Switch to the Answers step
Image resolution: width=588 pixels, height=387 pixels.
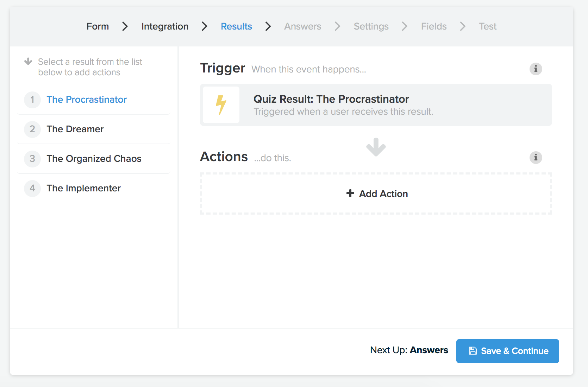[x=303, y=26]
